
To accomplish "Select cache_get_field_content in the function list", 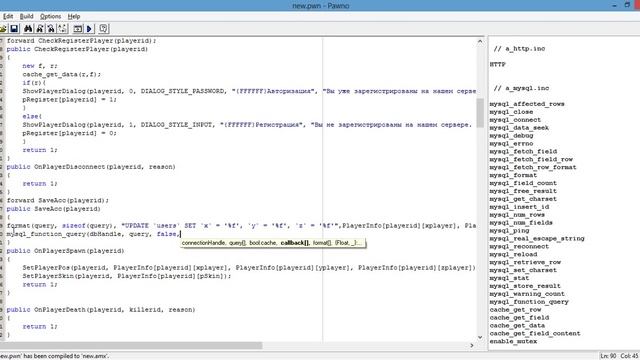I will point(535,333).
